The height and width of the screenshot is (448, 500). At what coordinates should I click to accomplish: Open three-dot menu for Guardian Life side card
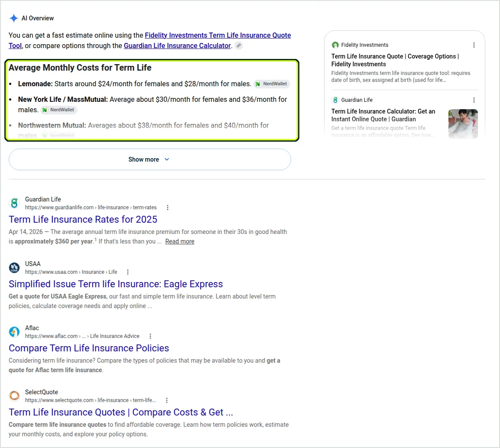pos(474,100)
